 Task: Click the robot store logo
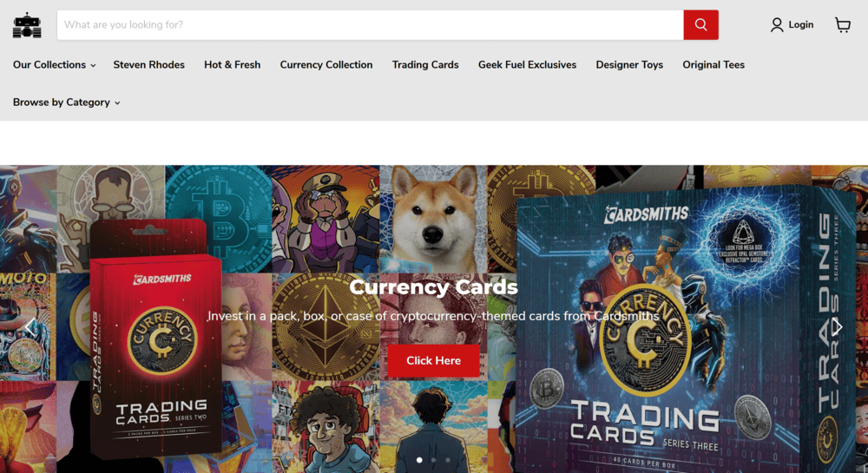point(27,25)
